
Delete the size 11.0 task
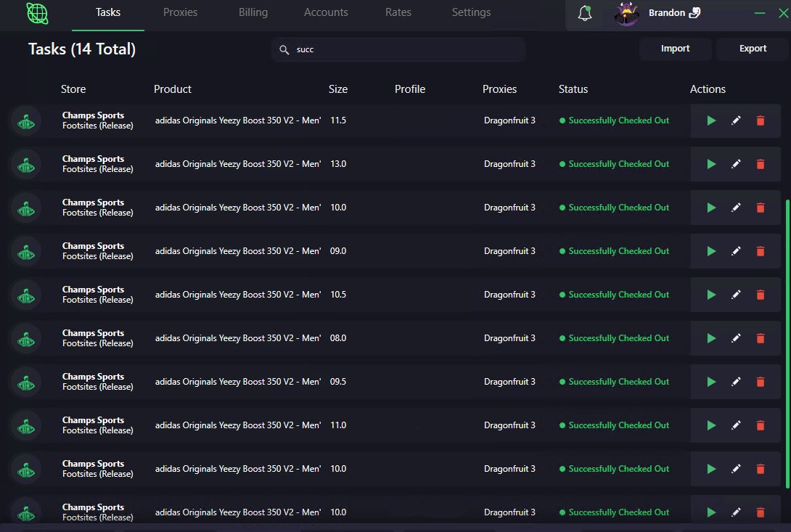click(x=761, y=425)
